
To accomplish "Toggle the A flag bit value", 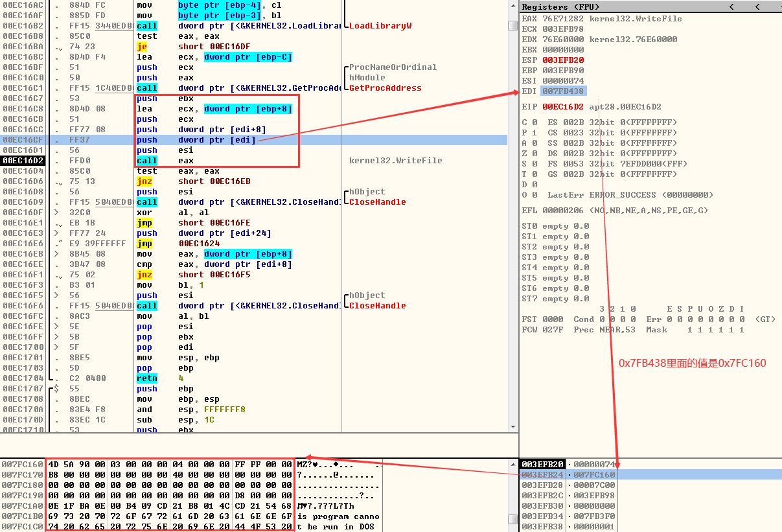I will (535, 143).
